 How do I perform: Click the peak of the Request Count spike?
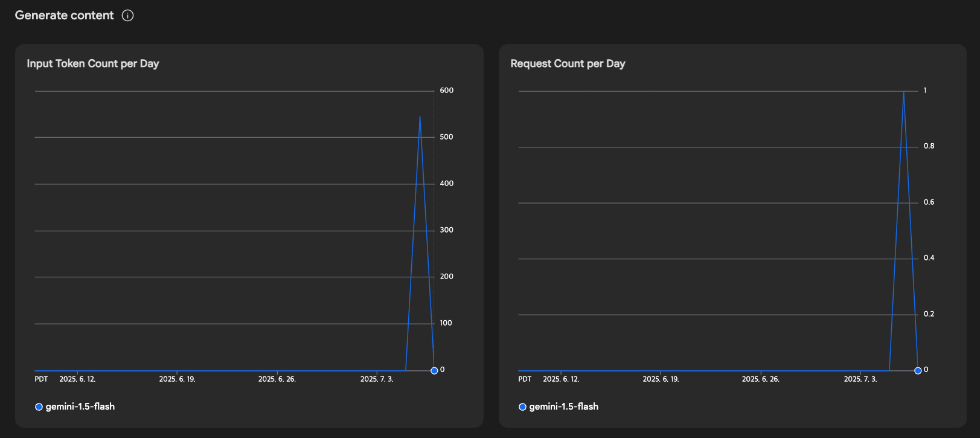pos(903,92)
